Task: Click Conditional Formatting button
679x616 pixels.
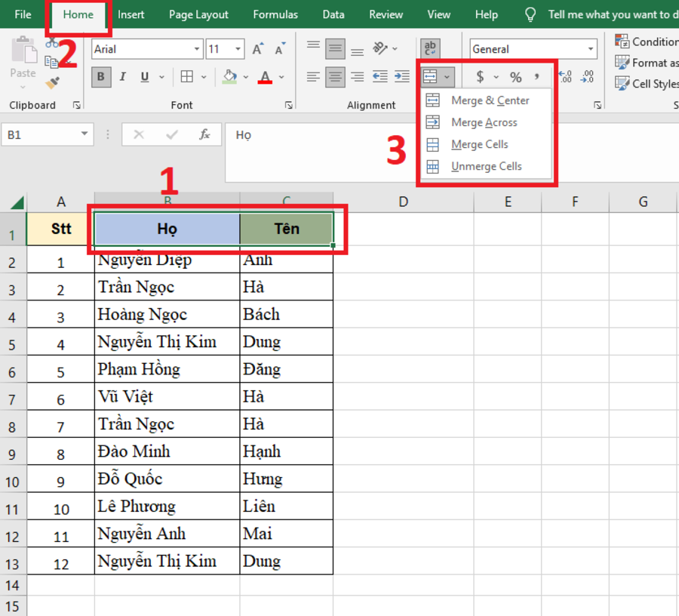Action: [647, 42]
